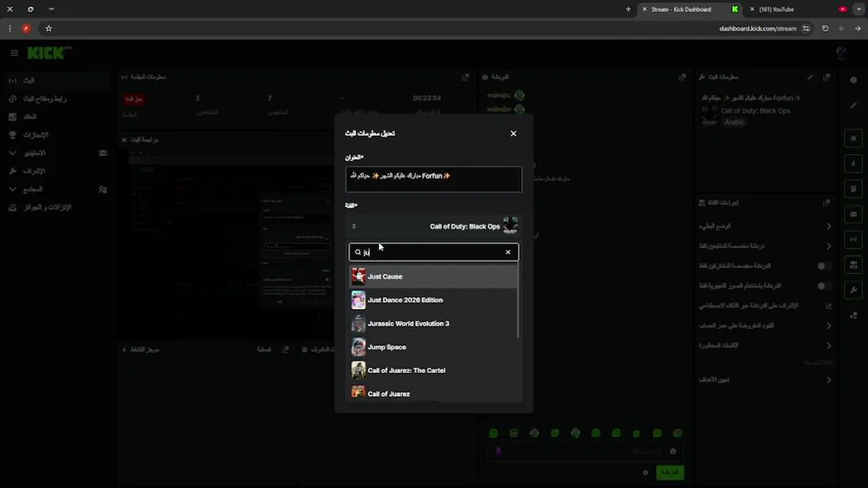Send the chat message with green button

[x=669, y=472]
